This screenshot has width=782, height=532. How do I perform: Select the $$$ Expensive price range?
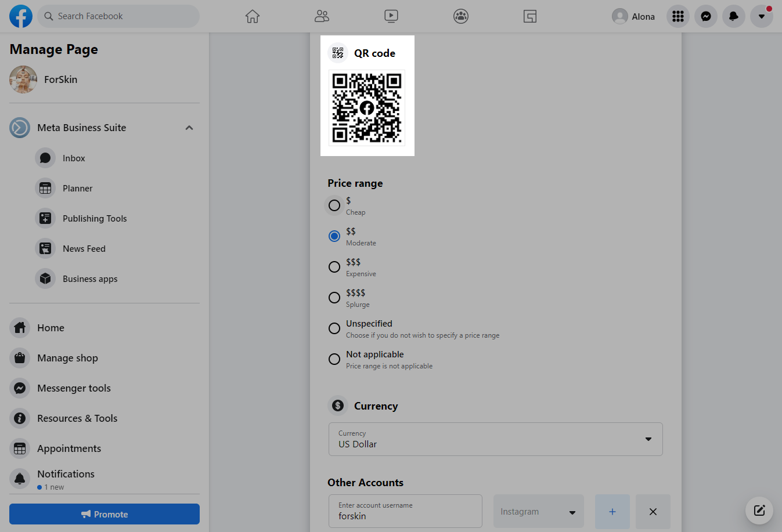[334, 267]
